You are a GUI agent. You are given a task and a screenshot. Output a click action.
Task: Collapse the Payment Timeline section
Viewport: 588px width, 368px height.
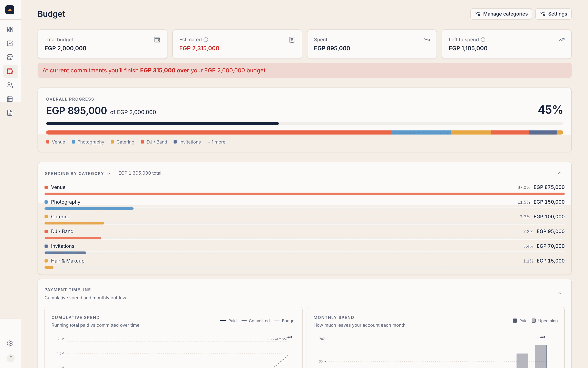(560, 293)
